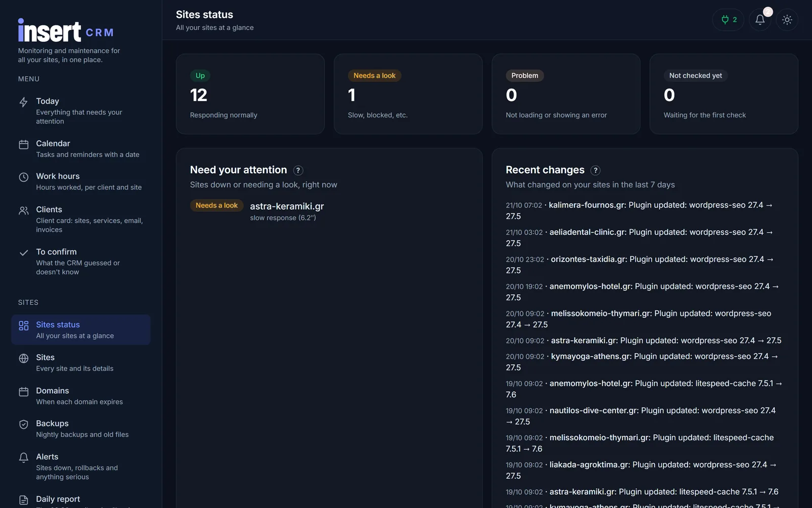The width and height of the screenshot is (812, 508).
Task: Open astra-keramiki.gr in attention list
Action: (287, 206)
